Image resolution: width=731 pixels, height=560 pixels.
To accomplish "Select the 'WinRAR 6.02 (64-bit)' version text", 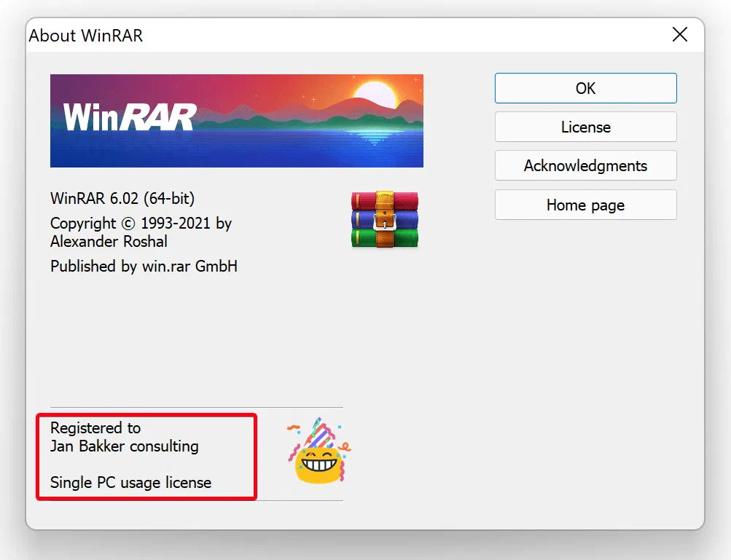I will pyautogui.click(x=122, y=199).
